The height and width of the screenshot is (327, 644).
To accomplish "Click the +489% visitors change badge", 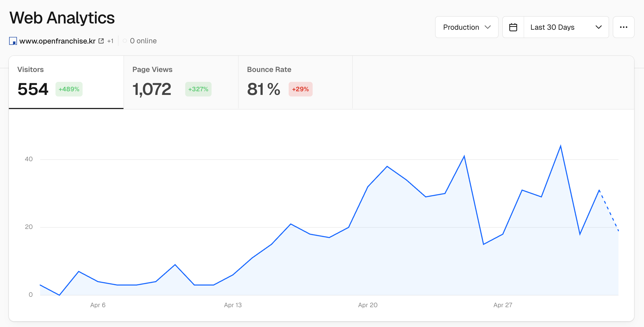I will coord(69,89).
